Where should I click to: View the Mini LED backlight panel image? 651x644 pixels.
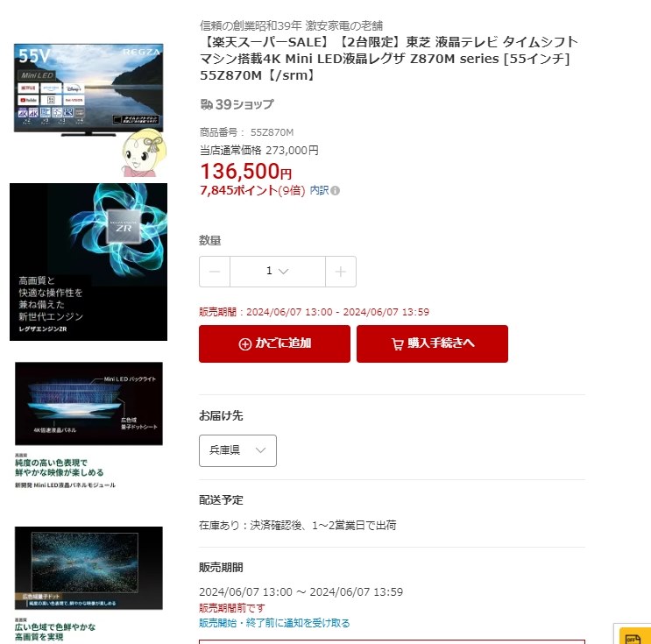[88, 404]
